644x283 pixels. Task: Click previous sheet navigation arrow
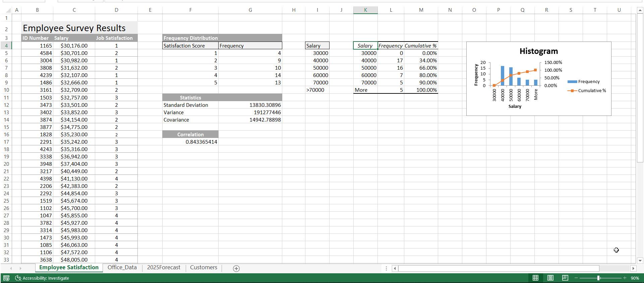pos(11,268)
